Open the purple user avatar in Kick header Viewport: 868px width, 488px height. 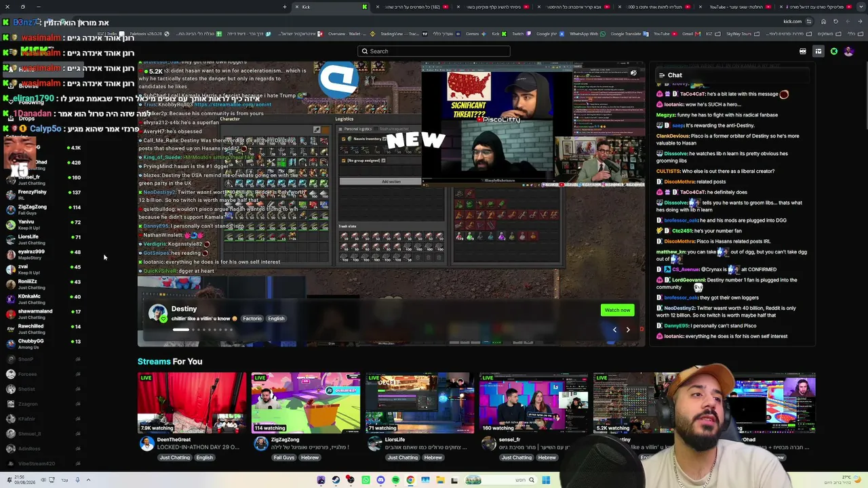coord(850,52)
